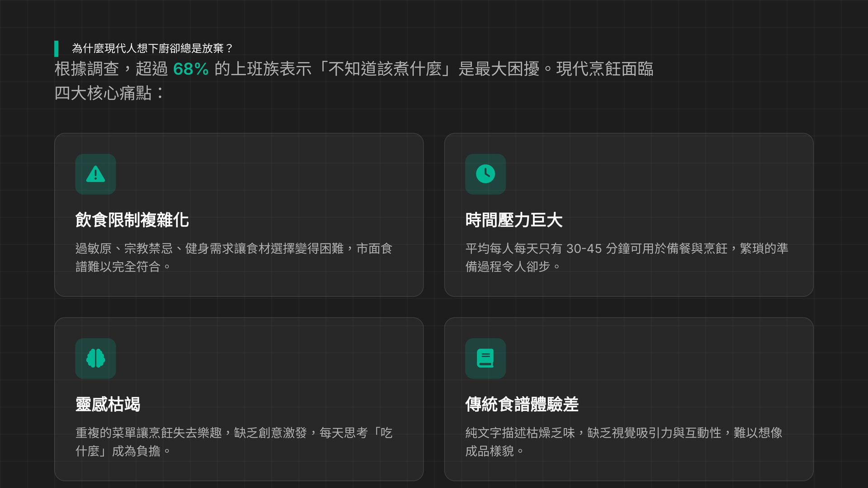The image size is (868, 488).
Task: Click the highlighted 68% statistic
Action: [x=190, y=69]
